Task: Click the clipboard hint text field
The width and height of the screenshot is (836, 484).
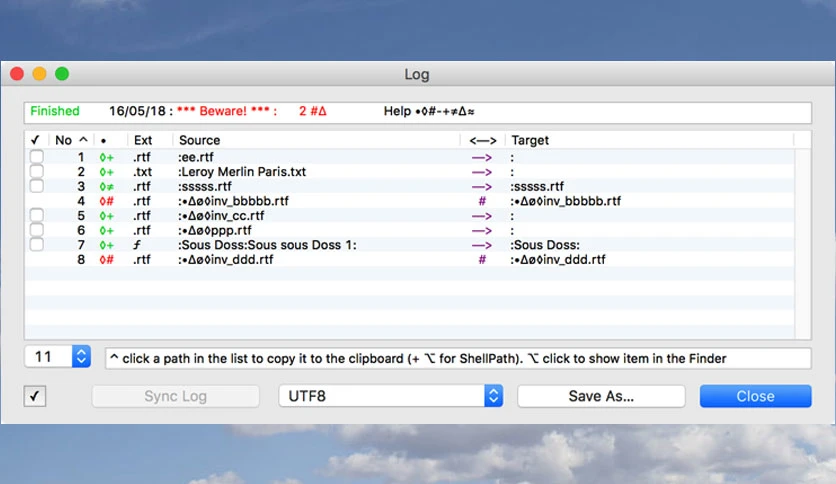Action: click(459, 358)
